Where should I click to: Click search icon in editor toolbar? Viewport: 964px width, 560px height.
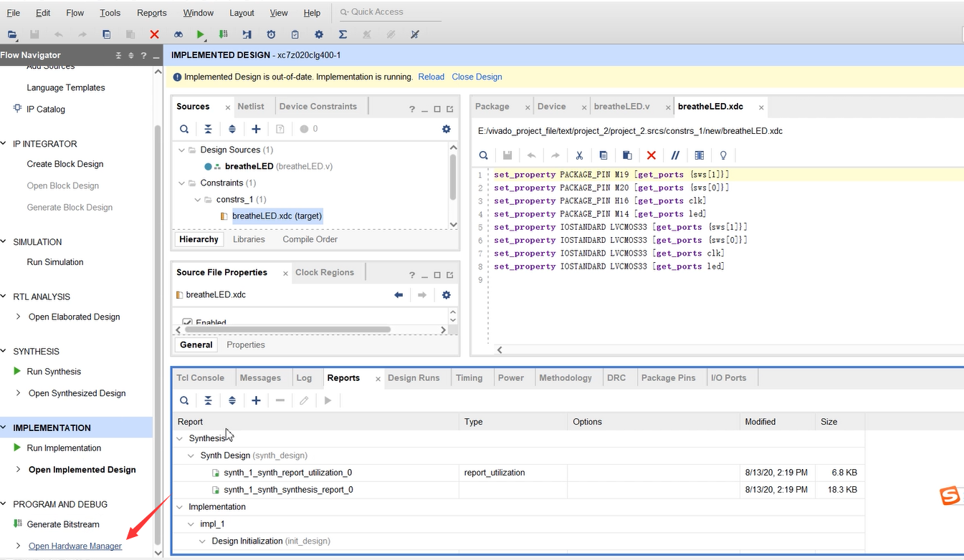484,155
